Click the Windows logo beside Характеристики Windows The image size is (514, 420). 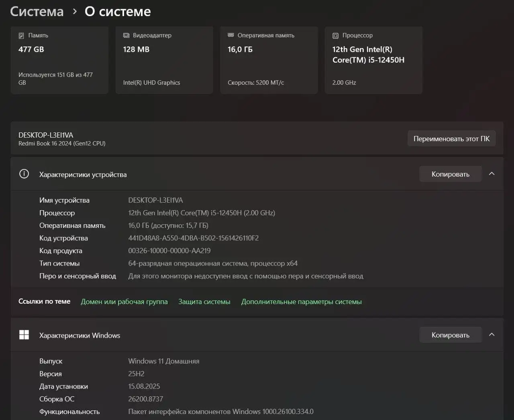click(24, 335)
